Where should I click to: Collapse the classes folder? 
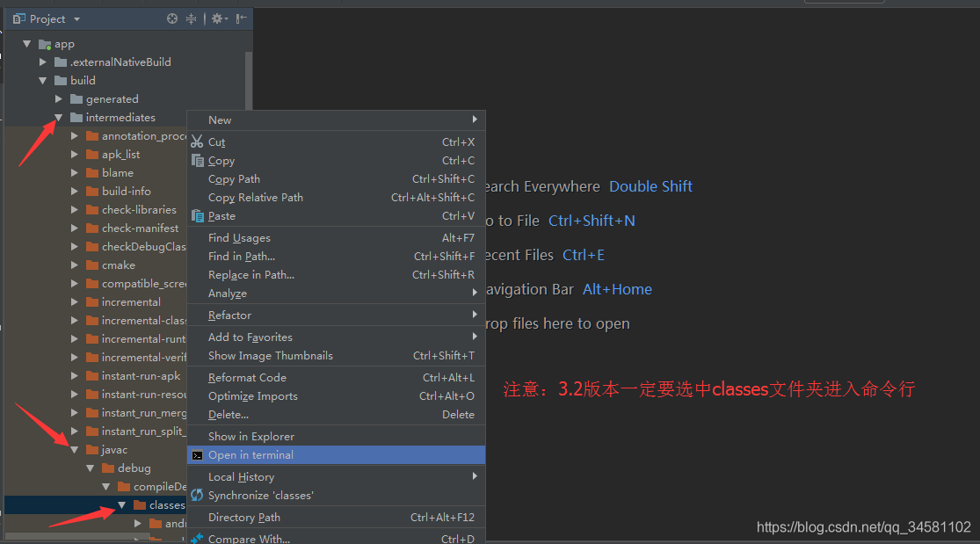point(122,505)
